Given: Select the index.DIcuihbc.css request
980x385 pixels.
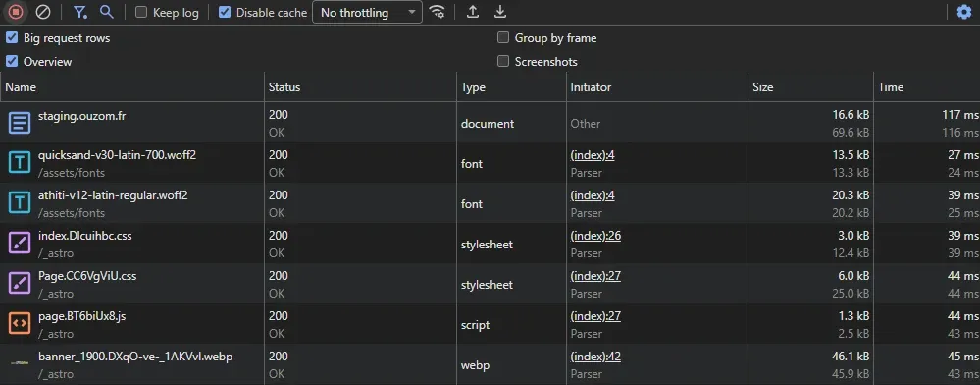Looking at the screenshot, I should [x=85, y=236].
